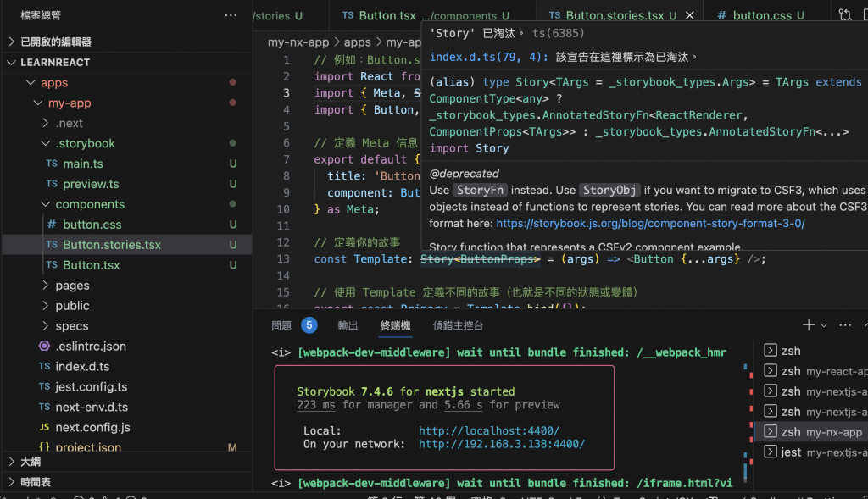Click my-nx-app breadcrumb segment
The height and width of the screenshot is (499, 868).
pos(298,42)
